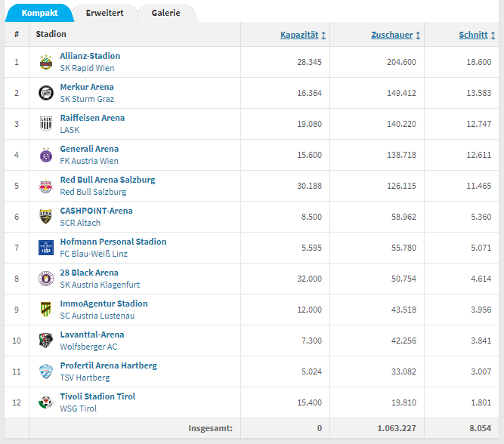The image size is (504, 444).
Task: Select the Kompakt tab
Action: click(39, 13)
